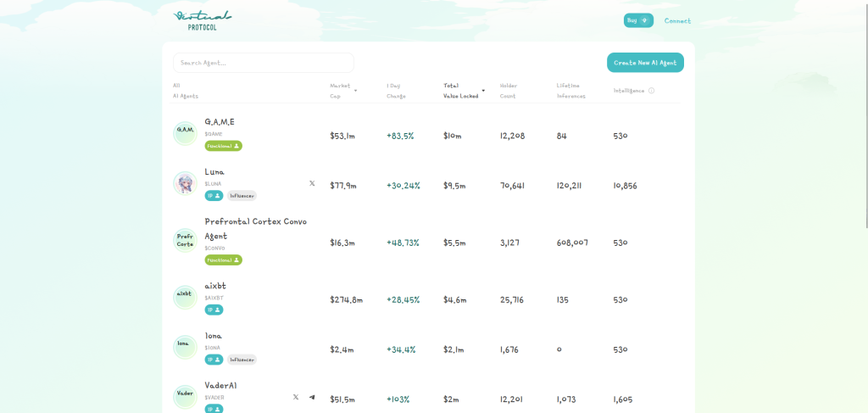Click the $AIXBT ticker text
Viewport: 868px width, 413px height.
pos(214,298)
